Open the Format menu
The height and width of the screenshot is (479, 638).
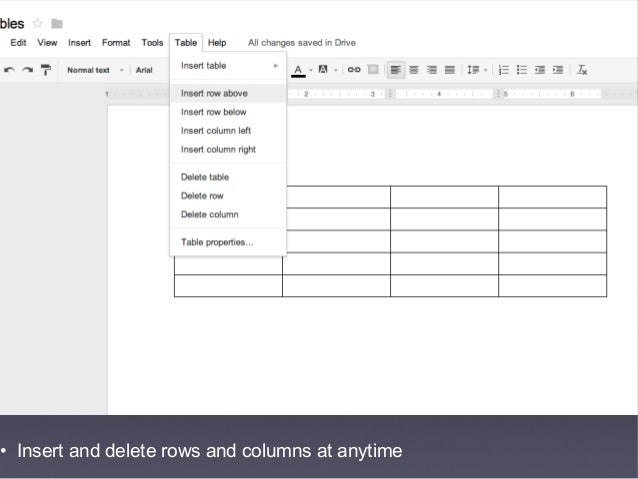tap(116, 43)
